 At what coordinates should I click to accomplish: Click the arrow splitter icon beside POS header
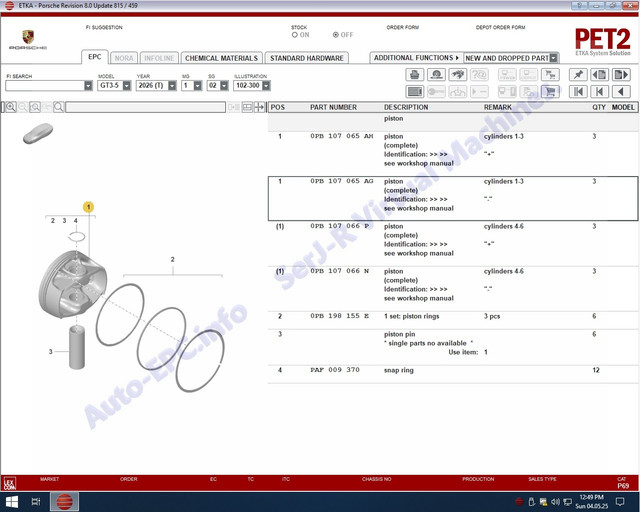point(260,107)
